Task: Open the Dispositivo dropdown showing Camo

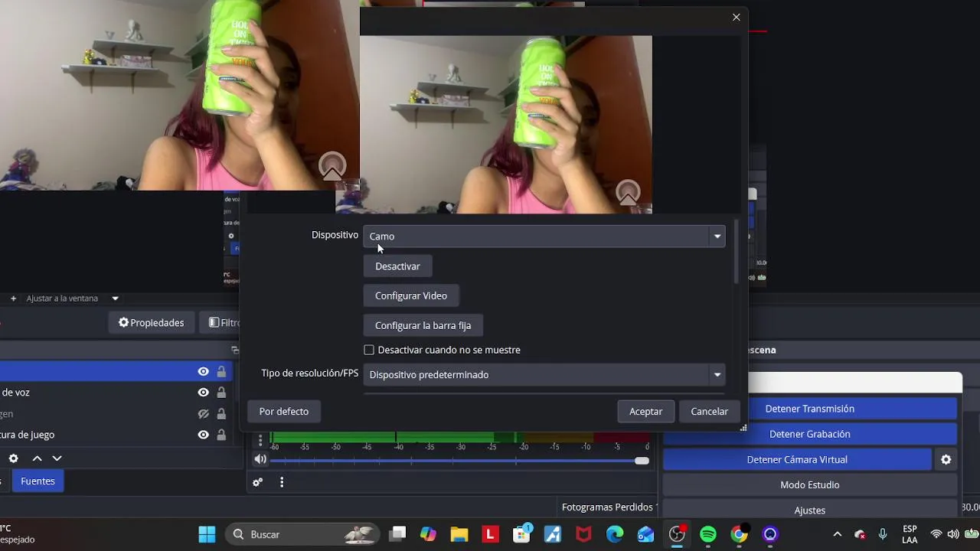Action: coord(544,236)
